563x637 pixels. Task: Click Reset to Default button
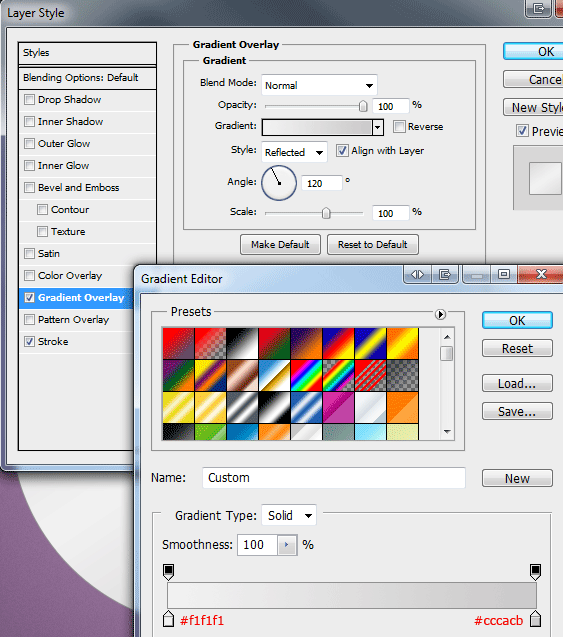(372, 245)
